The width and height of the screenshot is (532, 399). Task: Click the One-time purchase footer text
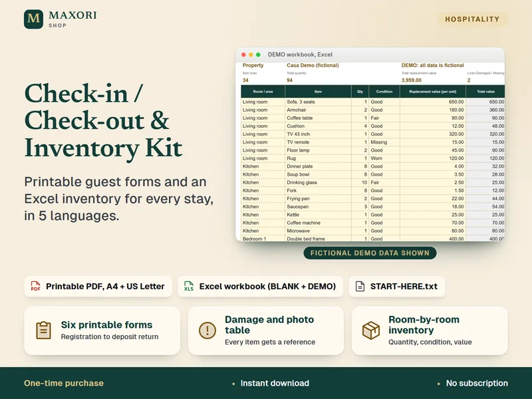[64, 383]
